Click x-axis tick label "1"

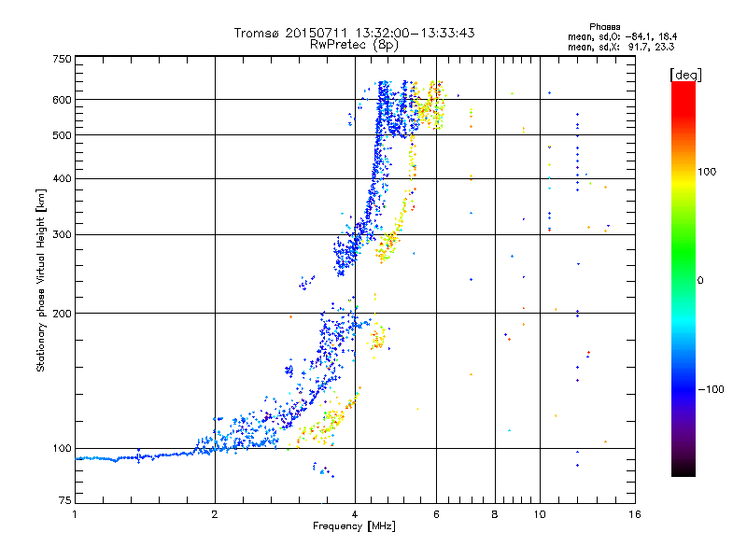(75, 514)
